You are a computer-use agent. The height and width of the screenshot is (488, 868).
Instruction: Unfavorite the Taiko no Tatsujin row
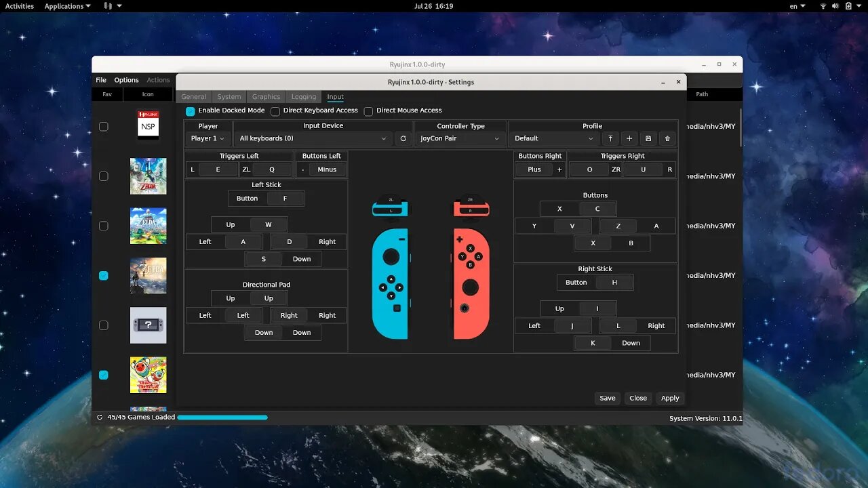pyautogui.click(x=104, y=375)
